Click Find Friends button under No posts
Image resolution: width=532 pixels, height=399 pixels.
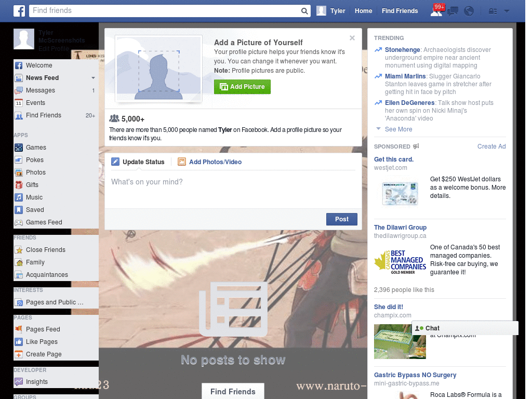[233, 392]
